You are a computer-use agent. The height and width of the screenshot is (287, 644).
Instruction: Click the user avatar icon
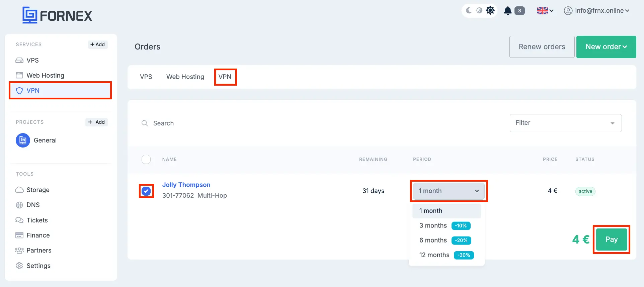568,11
